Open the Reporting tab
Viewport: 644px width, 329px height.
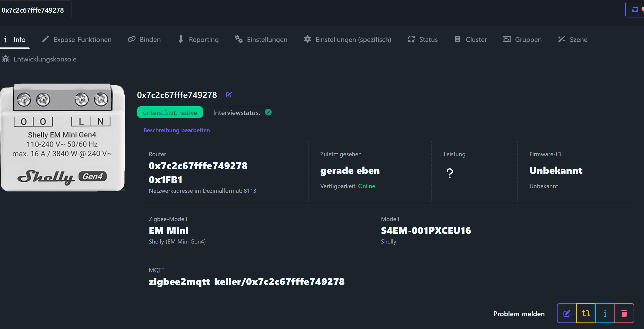coord(198,39)
